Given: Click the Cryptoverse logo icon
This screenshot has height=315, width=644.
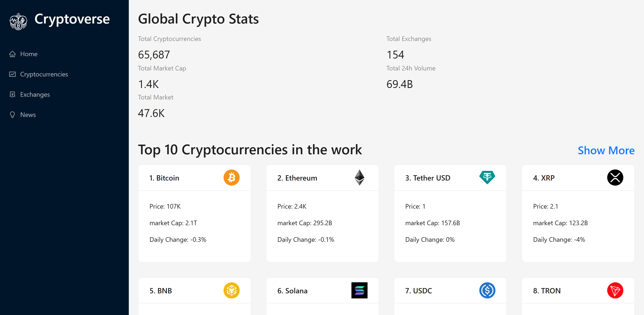Looking at the screenshot, I should [x=18, y=21].
